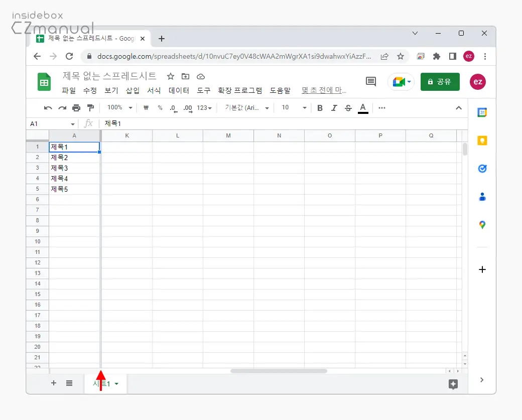Expand the font size 10 dropdown
This screenshot has height=420, width=522.
pyautogui.click(x=293, y=108)
